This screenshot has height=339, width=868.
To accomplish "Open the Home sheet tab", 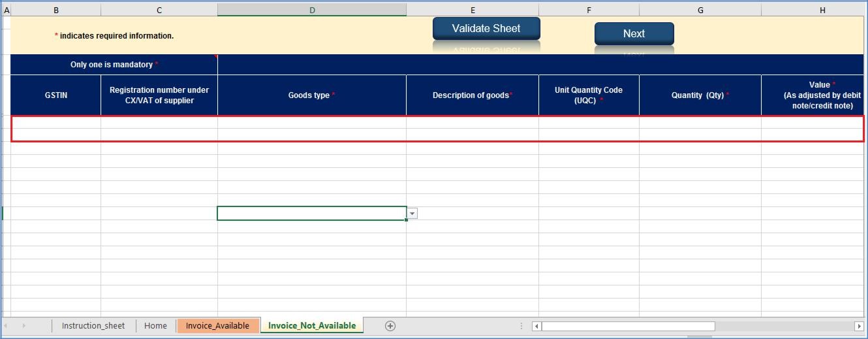I will pos(155,326).
